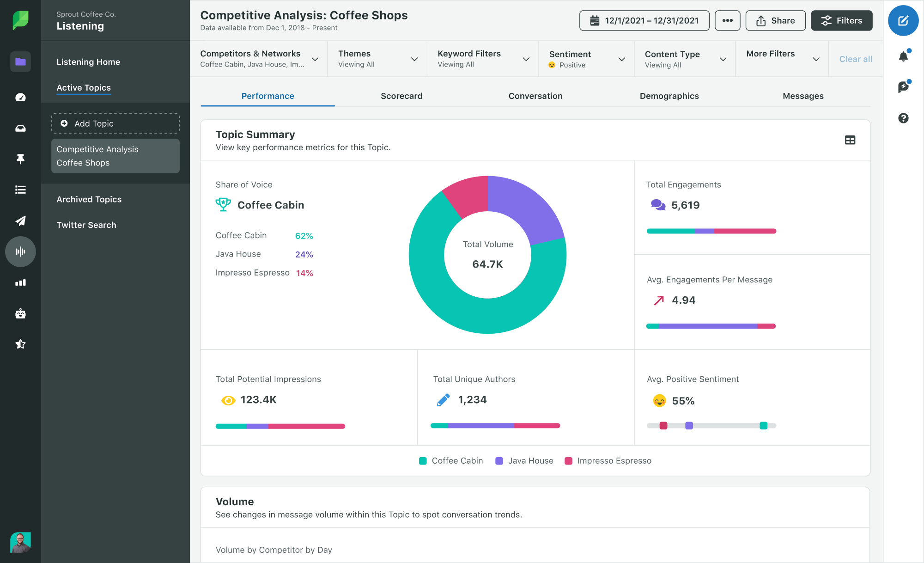Click the compose or edit post icon
This screenshot has height=563, width=924.
(x=903, y=21)
